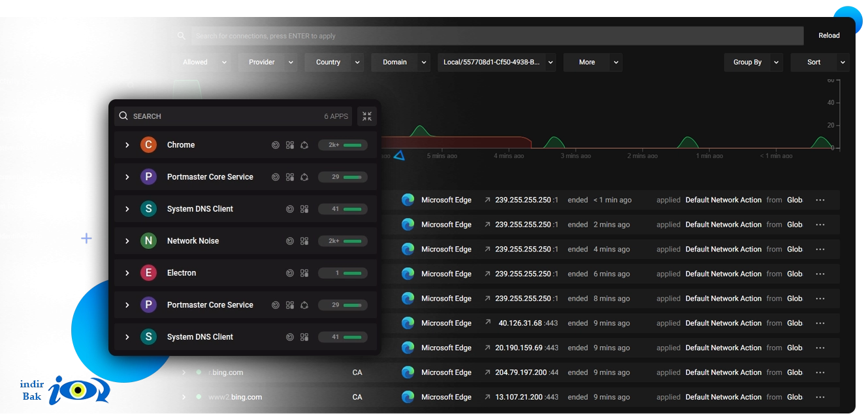The width and height of the screenshot is (868, 420).
Task: Expand the Electron app entry
Action: click(127, 273)
